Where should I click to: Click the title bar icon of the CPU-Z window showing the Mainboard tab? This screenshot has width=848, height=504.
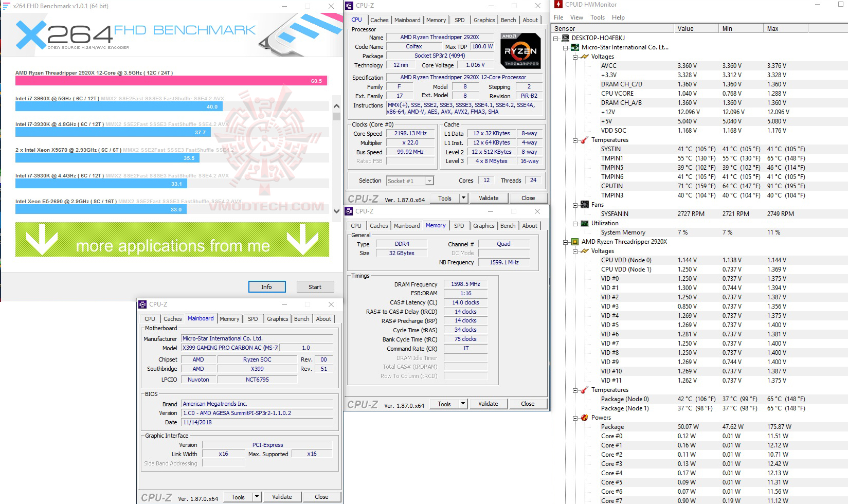click(143, 304)
